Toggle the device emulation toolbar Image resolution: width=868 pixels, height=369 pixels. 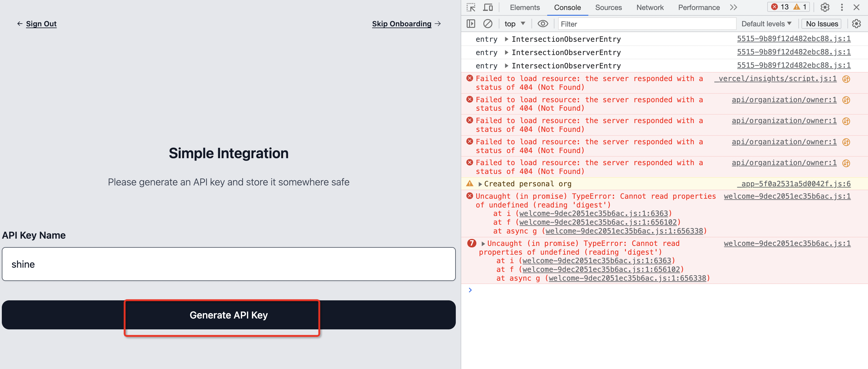point(488,7)
